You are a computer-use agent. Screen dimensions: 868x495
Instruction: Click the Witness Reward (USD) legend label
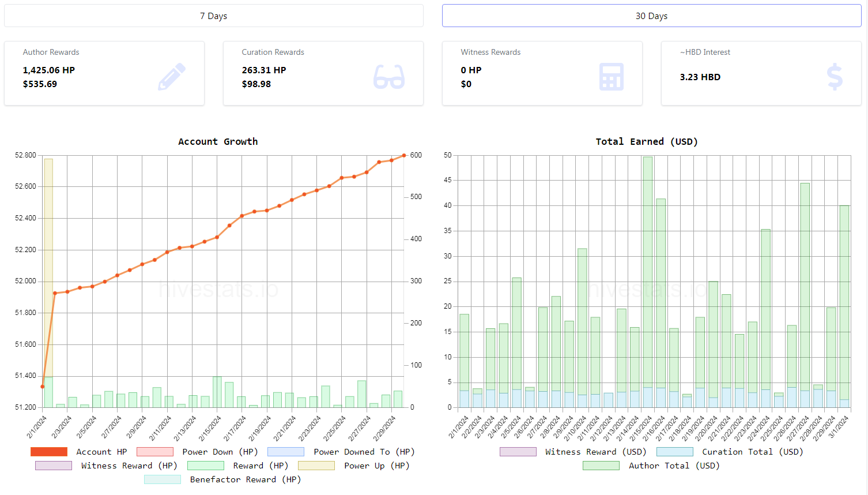596,452
